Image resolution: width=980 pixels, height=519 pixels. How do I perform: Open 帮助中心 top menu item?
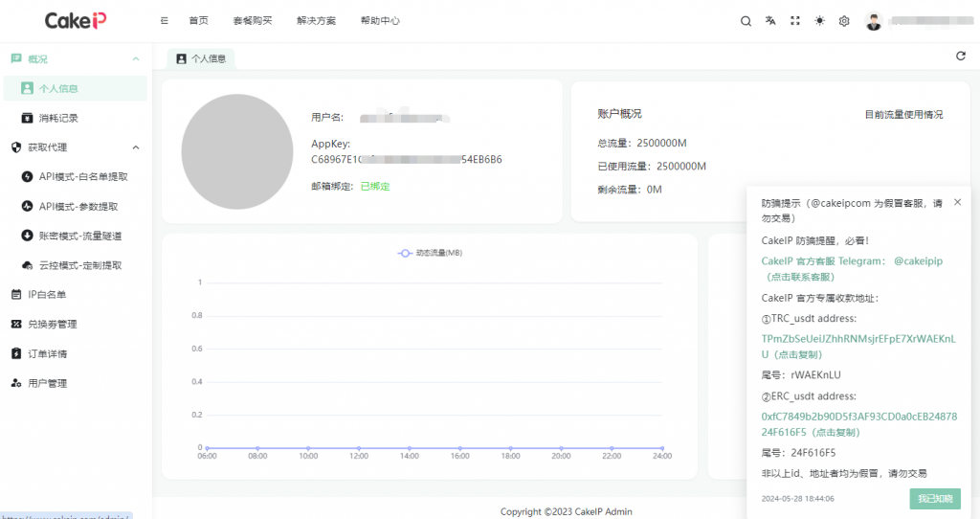pos(380,21)
